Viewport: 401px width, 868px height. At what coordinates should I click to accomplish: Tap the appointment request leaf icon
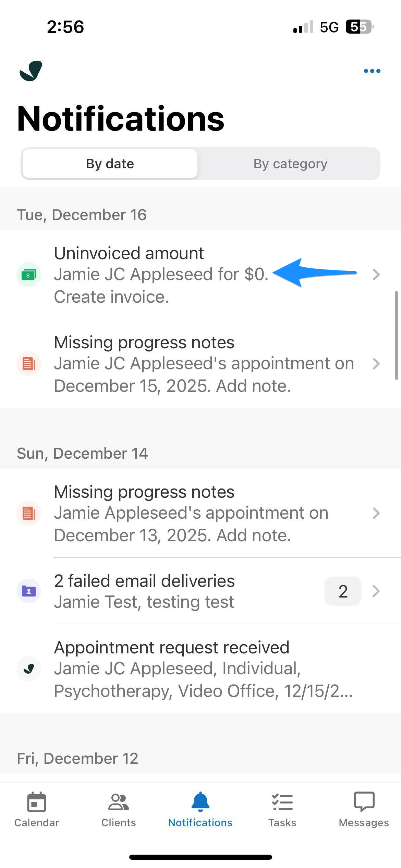pyautogui.click(x=29, y=668)
